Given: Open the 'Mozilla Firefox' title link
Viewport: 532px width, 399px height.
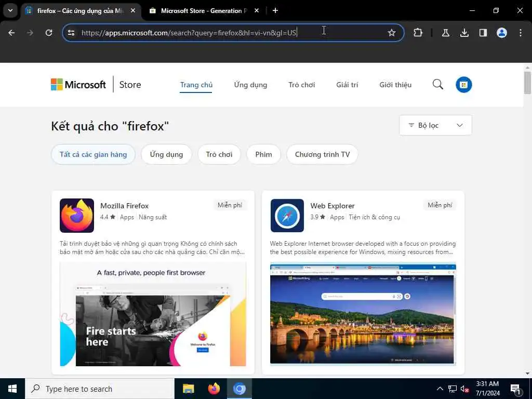Looking at the screenshot, I should (125, 206).
